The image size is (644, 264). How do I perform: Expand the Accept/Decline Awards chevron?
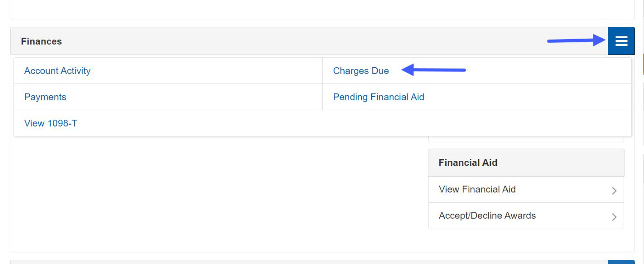click(x=614, y=217)
